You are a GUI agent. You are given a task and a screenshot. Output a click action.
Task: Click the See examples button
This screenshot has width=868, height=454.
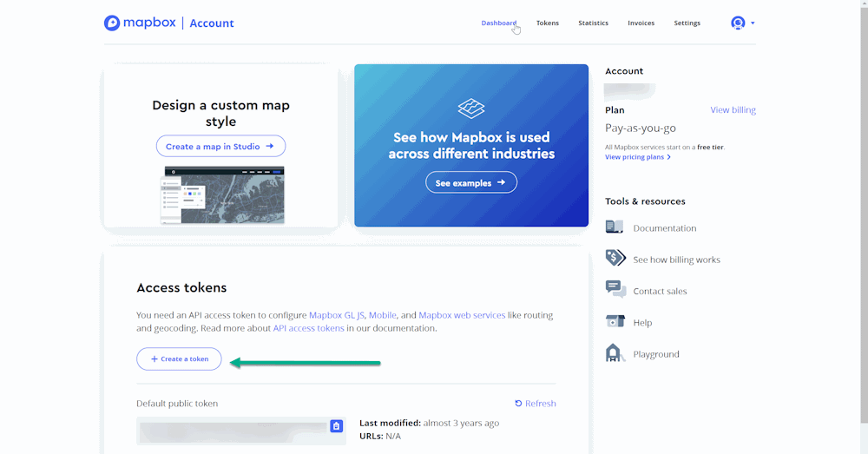pos(471,182)
